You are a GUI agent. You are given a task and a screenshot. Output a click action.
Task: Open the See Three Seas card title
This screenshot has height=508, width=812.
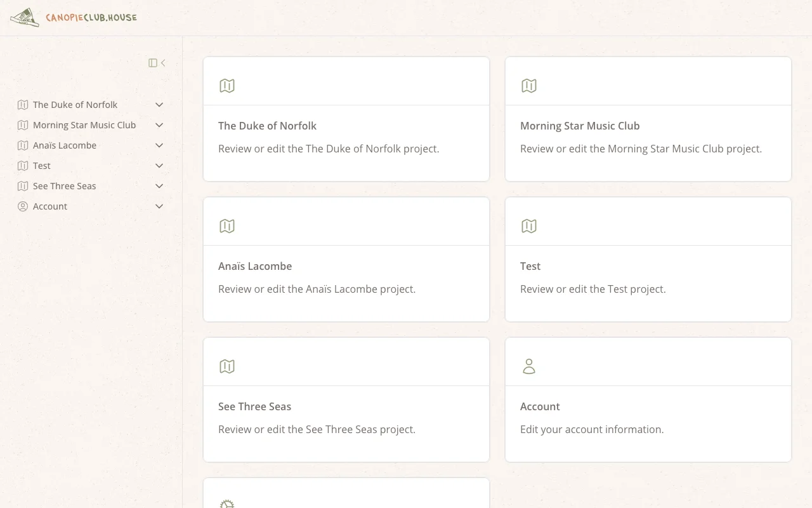(x=254, y=406)
